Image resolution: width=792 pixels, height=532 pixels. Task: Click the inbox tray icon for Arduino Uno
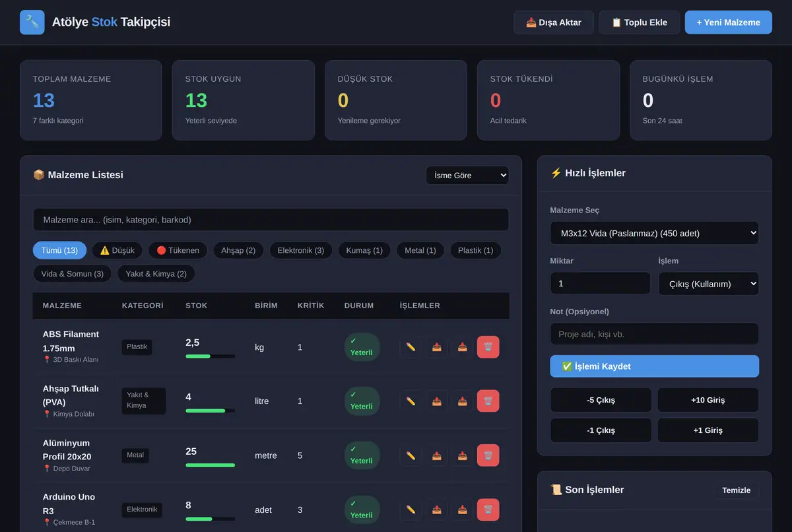[462, 510]
